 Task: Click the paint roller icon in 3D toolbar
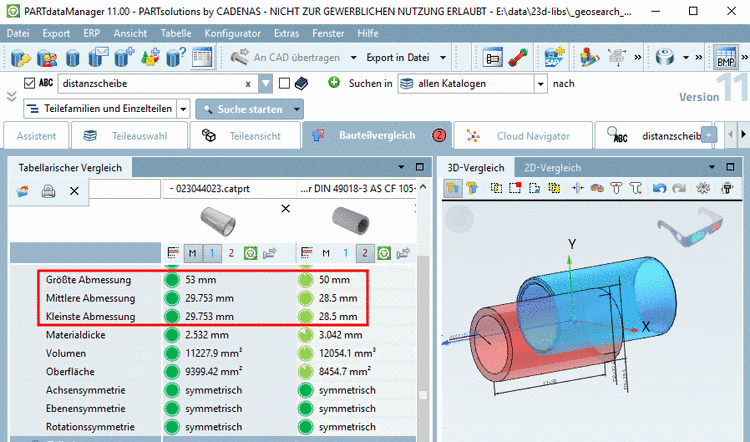click(727, 188)
